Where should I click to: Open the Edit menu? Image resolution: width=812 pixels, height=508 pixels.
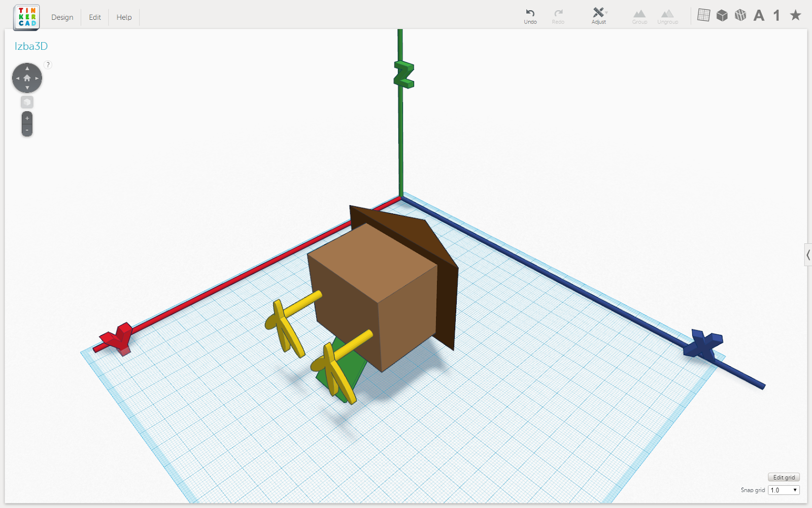(x=95, y=17)
